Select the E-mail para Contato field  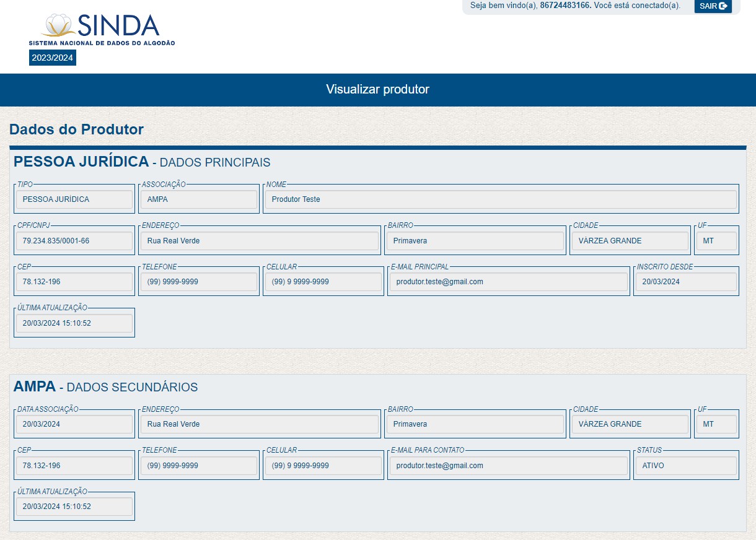pyautogui.click(x=508, y=466)
